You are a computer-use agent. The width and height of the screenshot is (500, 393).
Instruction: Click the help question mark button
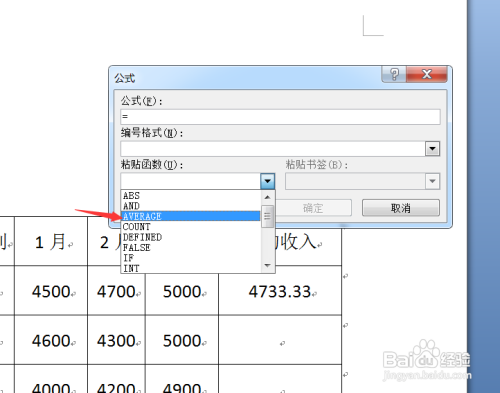pyautogui.click(x=394, y=74)
